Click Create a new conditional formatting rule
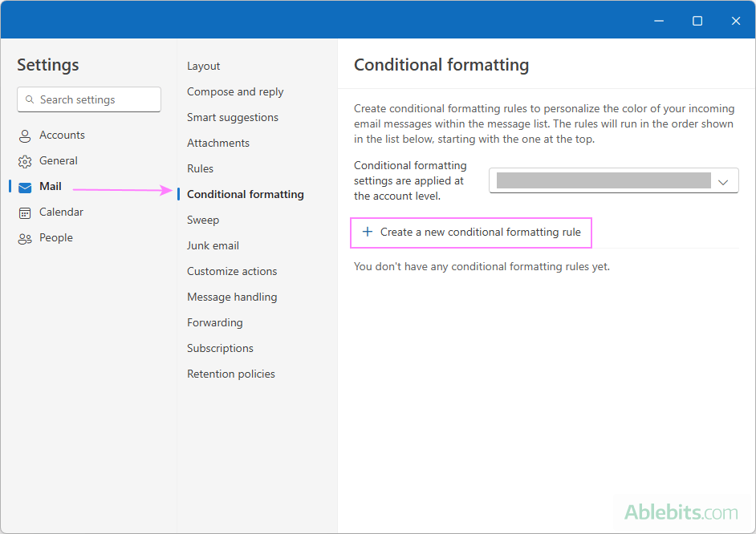The image size is (756, 534). point(471,232)
